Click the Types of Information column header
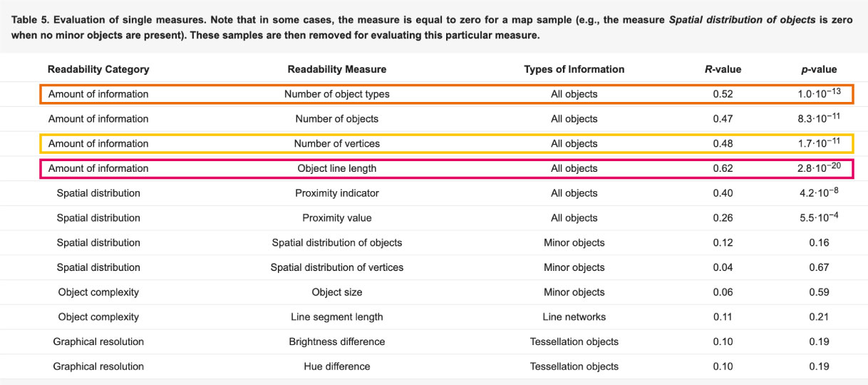The width and height of the screenshot is (868, 385). click(x=574, y=69)
